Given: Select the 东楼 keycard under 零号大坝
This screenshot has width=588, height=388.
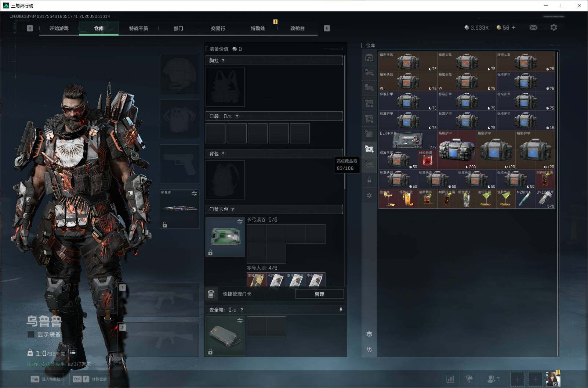Looking at the screenshot, I should [x=257, y=280].
